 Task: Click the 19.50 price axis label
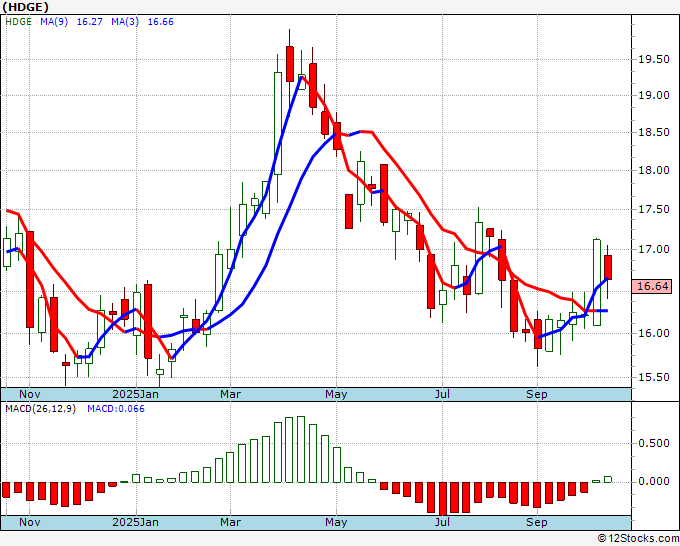coord(654,59)
